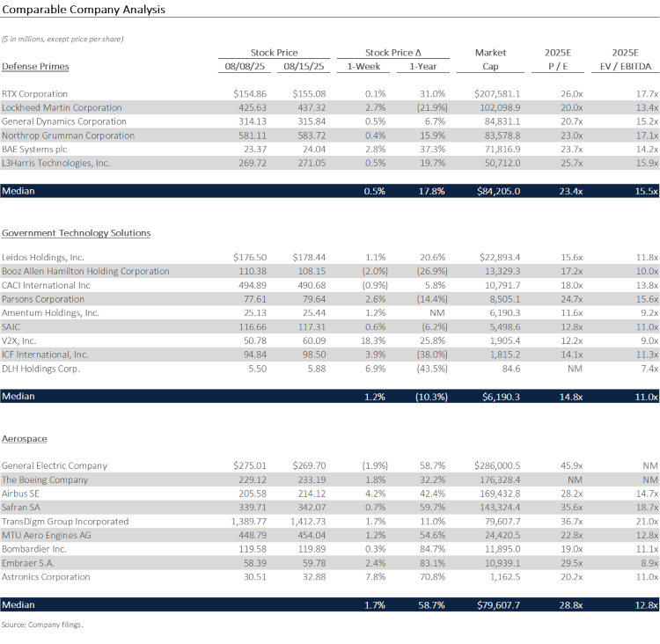Click Government Technology median $6,190.3
The image size is (660, 644).
[501, 397]
